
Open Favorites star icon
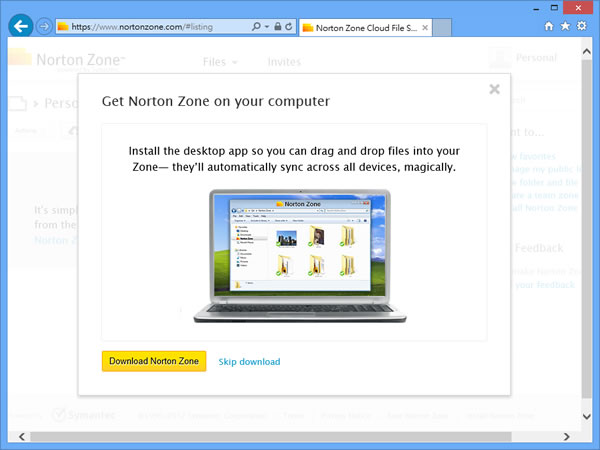tap(565, 26)
